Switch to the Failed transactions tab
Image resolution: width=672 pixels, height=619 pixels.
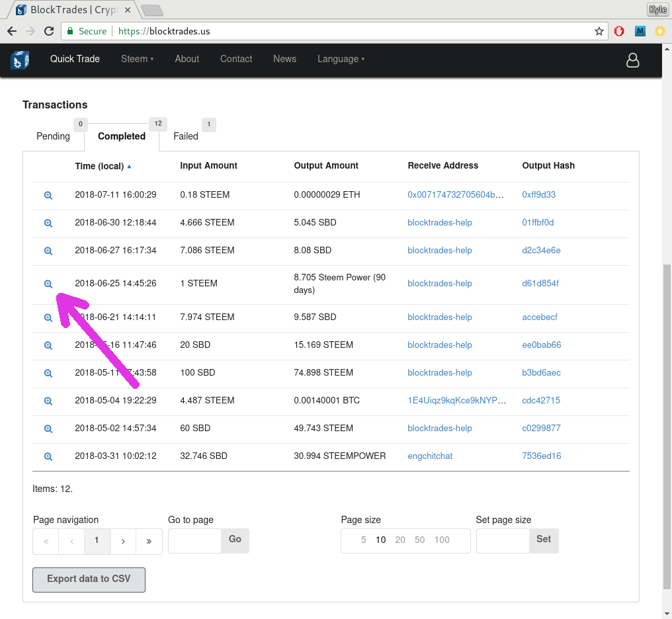(x=186, y=136)
